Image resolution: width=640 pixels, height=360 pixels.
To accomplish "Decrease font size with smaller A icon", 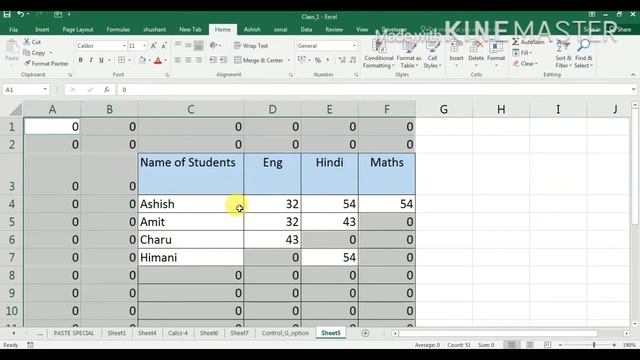I will tap(164, 46).
